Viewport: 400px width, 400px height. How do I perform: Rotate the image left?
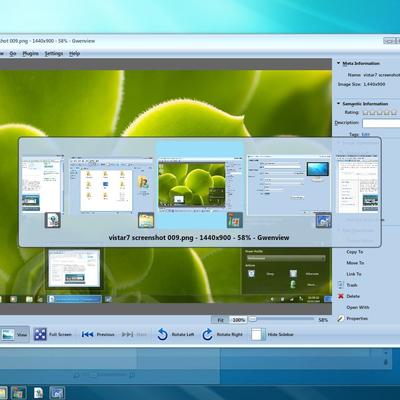[175, 334]
